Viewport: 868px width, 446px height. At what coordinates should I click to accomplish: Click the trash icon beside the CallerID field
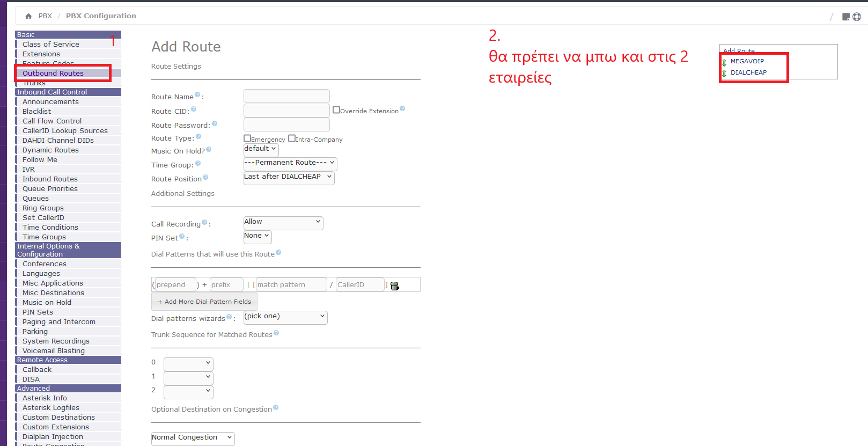395,286
